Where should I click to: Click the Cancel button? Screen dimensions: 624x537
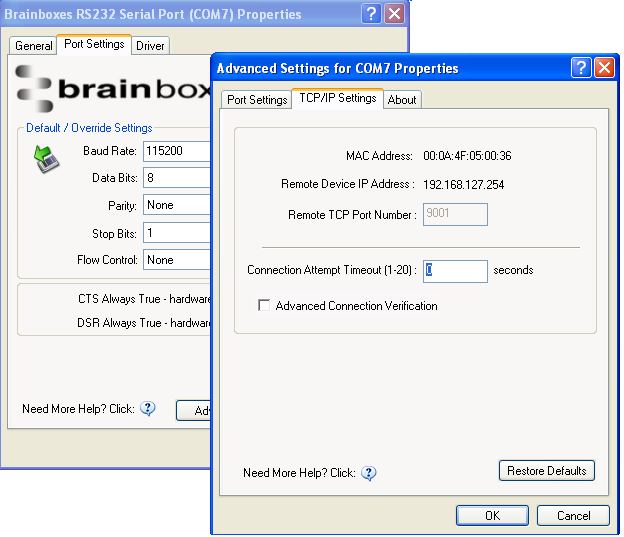coord(573,516)
